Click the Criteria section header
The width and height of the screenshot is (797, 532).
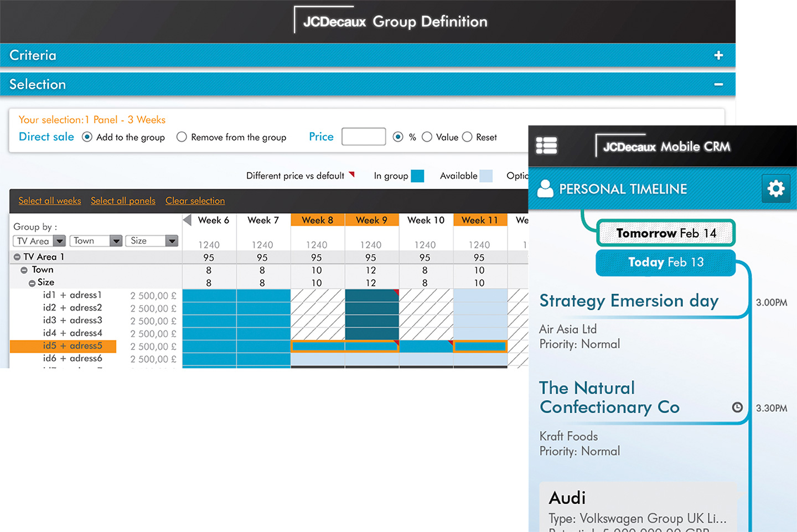point(368,55)
